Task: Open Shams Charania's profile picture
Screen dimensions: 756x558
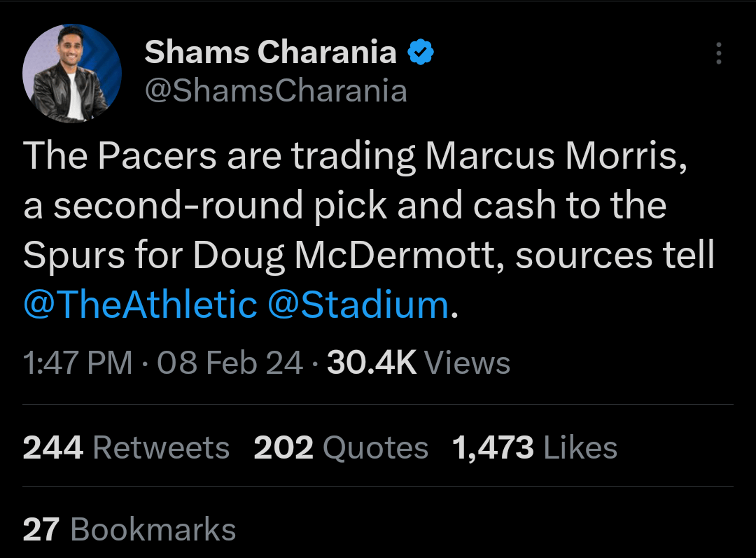Action: click(x=72, y=74)
